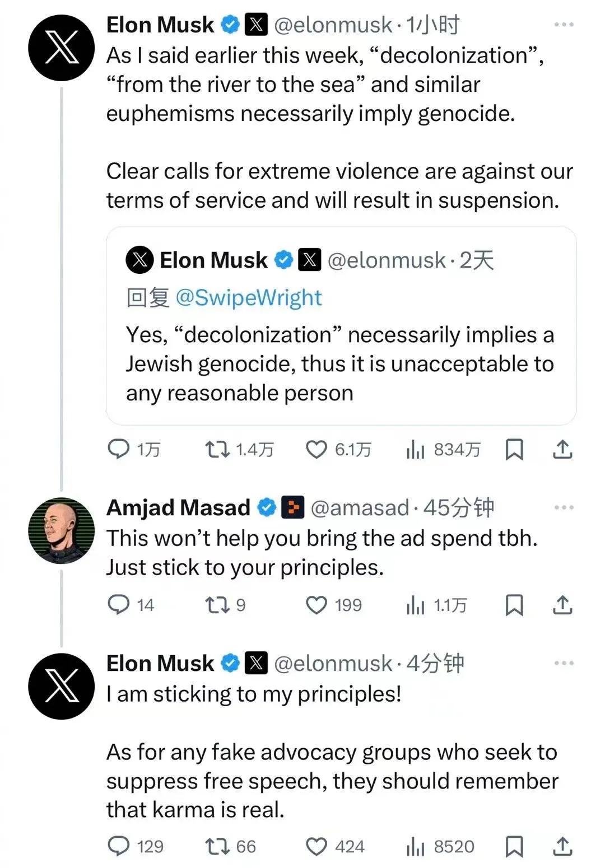Open the @SwipeWright mention link
The height and width of the screenshot is (868, 605).
tap(249, 298)
